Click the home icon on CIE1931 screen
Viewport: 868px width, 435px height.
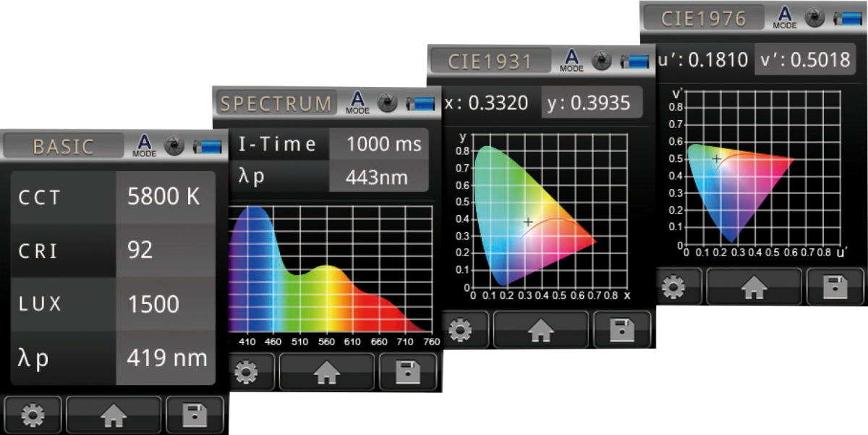click(540, 330)
